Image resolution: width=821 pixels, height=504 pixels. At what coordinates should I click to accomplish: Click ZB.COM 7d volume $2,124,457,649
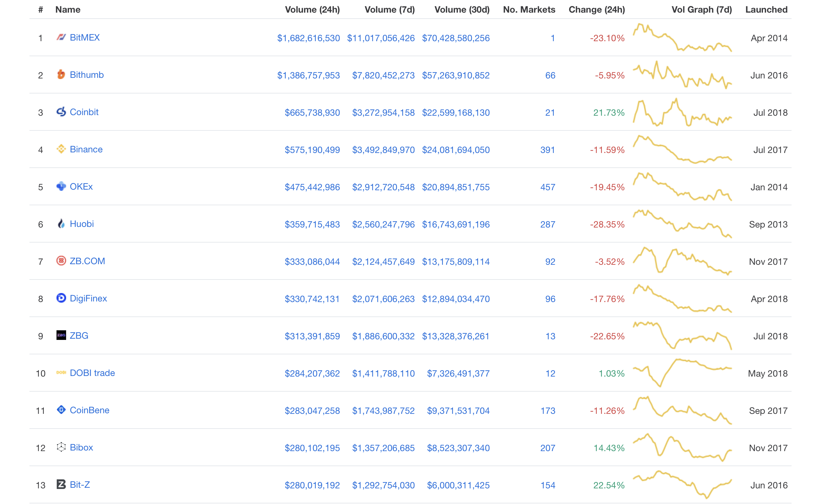383,262
